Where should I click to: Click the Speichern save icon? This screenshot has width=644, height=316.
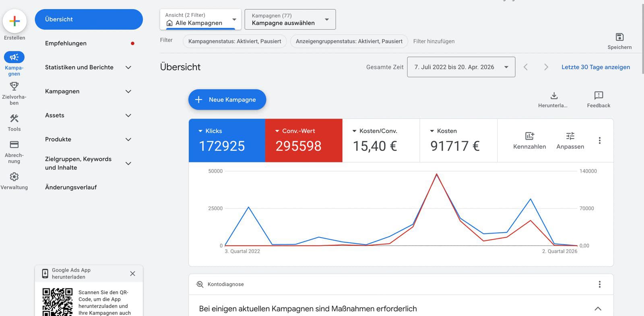click(x=620, y=37)
